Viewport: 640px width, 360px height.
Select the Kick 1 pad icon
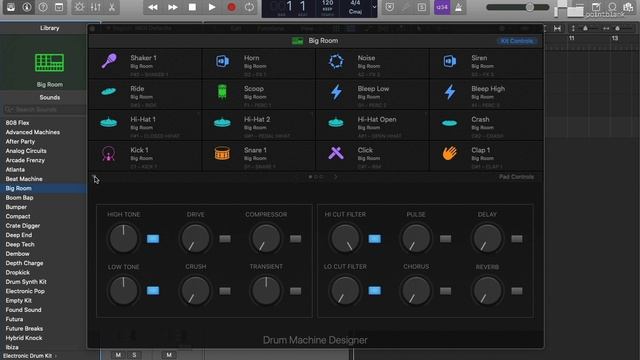[x=109, y=154]
